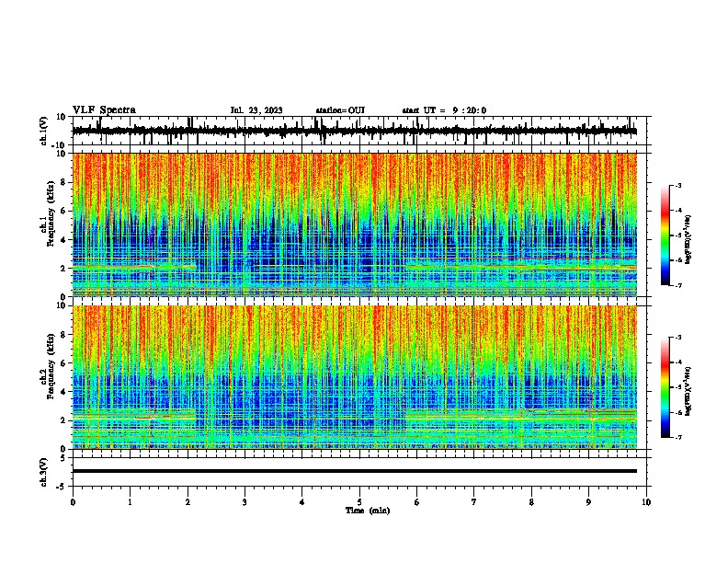Click the "4" kHz tick on ch.2 spectrogram
The image size is (728, 563).
pos(63,392)
